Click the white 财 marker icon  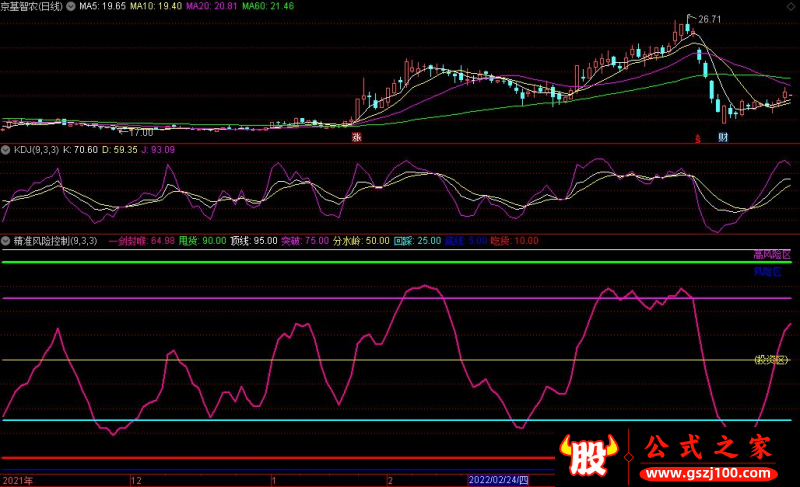(x=723, y=137)
